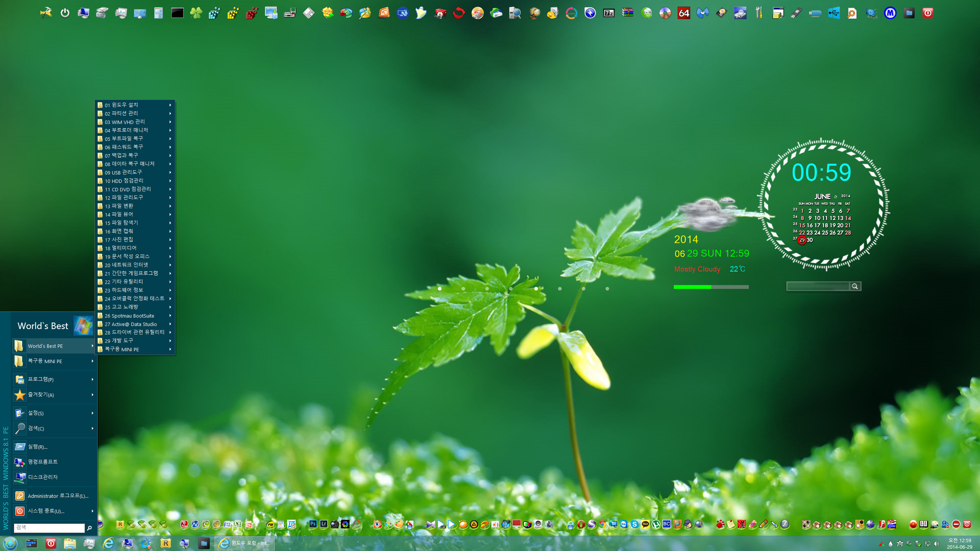980x551 pixels.
Task: Open 20 네트워크 인터넷 folder
Action: click(135, 265)
